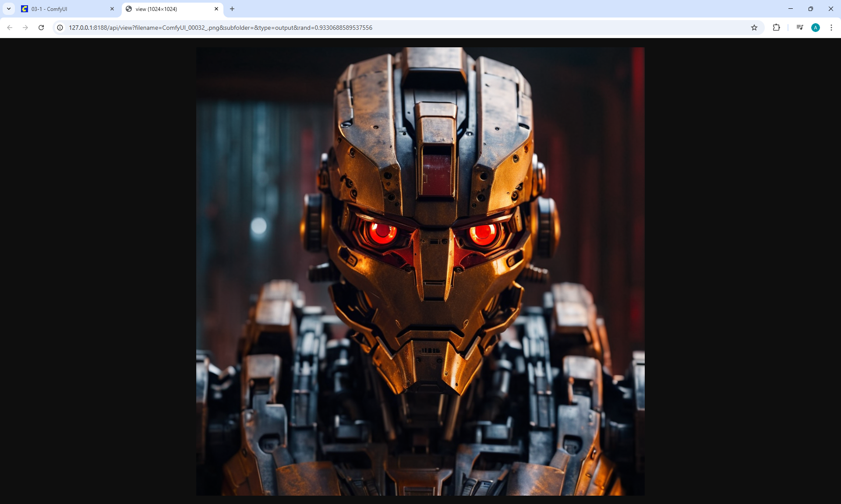Click the browser back arrow
Image resolution: width=841 pixels, height=504 pixels.
click(10, 28)
